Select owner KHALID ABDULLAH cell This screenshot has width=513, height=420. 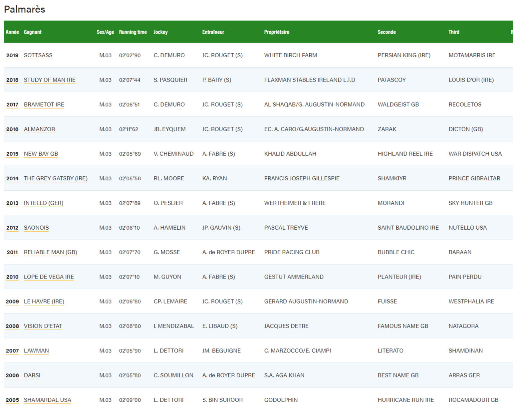pyautogui.click(x=290, y=154)
